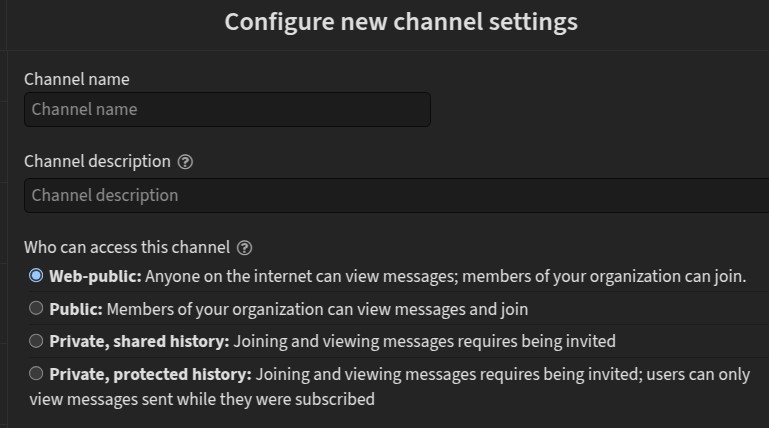Focus the Channel name input field
The width and height of the screenshot is (769, 428).
(227, 110)
